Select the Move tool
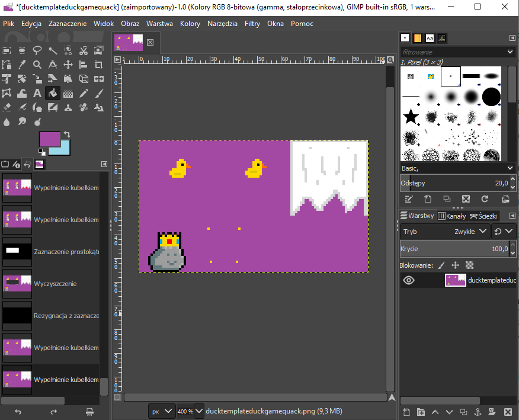 (68, 65)
